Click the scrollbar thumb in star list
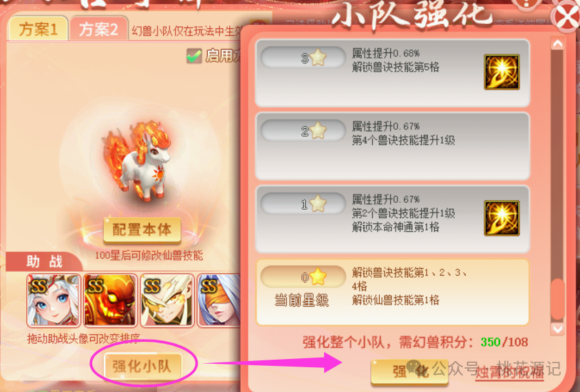 (557, 300)
